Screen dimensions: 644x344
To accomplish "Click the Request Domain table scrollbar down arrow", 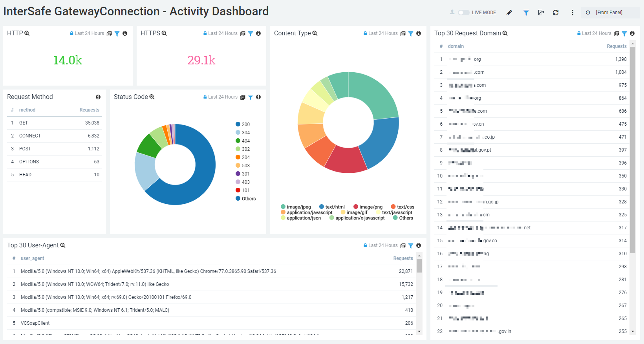I will (x=633, y=331).
